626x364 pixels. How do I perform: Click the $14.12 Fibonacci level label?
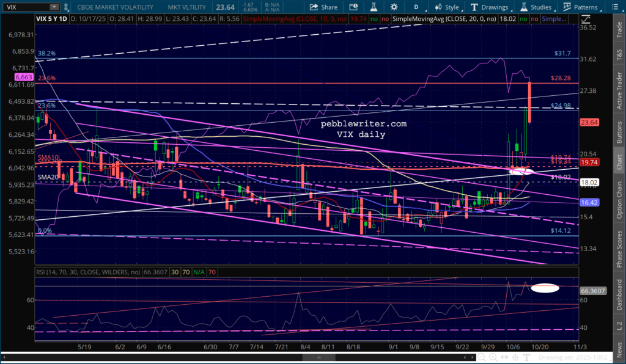[x=561, y=230]
